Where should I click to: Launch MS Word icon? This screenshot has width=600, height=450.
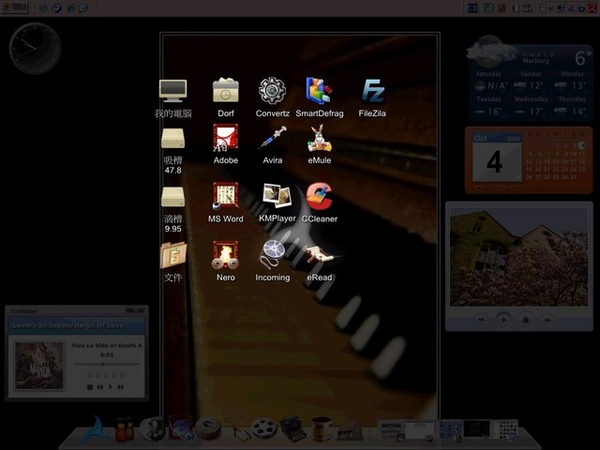[x=226, y=196]
